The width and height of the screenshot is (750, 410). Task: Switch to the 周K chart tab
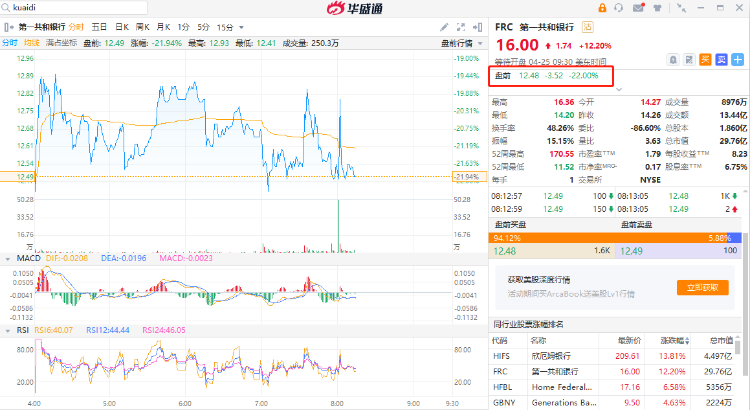coord(143,27)
